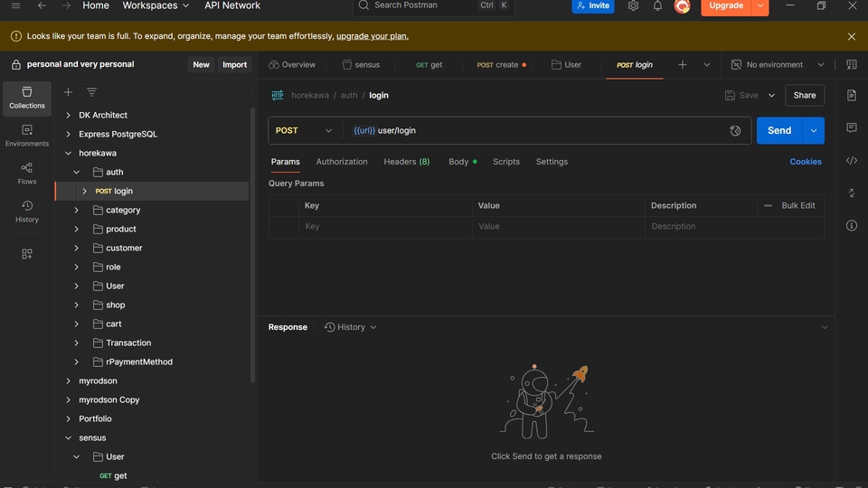This screenshot has height=488, width=868.
Task: Click the Import button
Action: tap(234, 65)
